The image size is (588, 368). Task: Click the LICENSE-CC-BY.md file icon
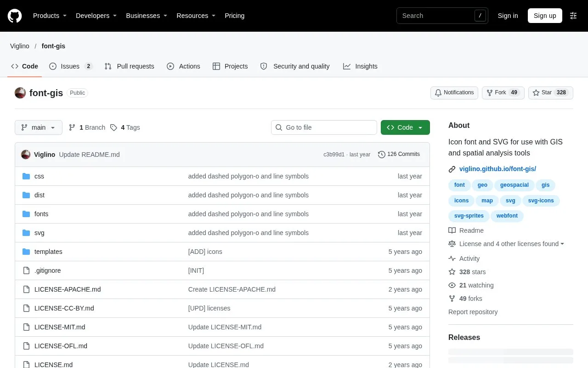click(x=26, y=308)
